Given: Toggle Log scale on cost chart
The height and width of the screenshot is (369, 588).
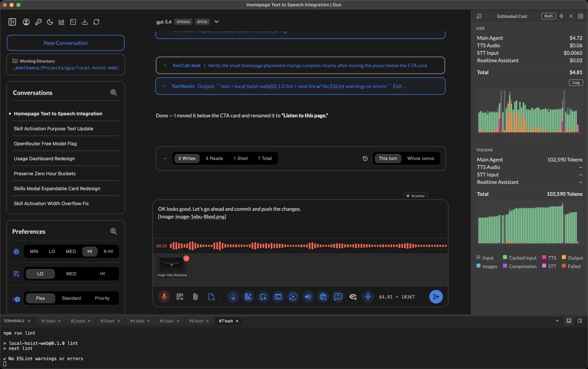Looking at the screenshot, I should (576, 83).
